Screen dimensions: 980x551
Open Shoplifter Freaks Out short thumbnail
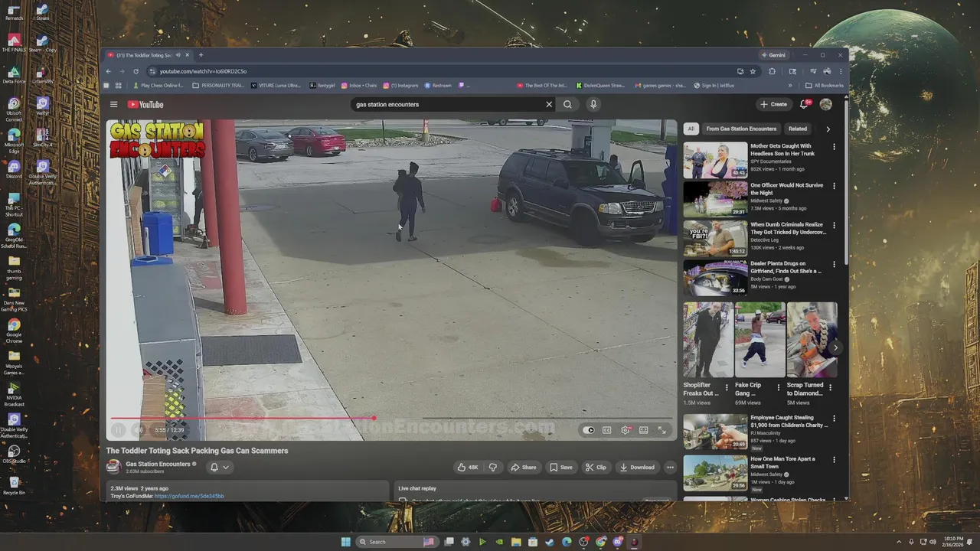(x=708, y=340)
